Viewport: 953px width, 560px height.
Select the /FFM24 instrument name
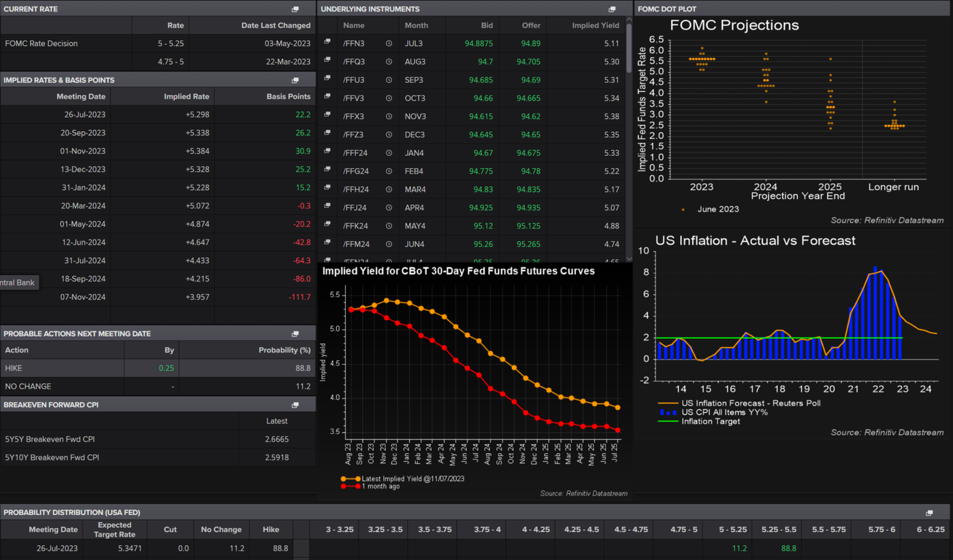(356, 244)
